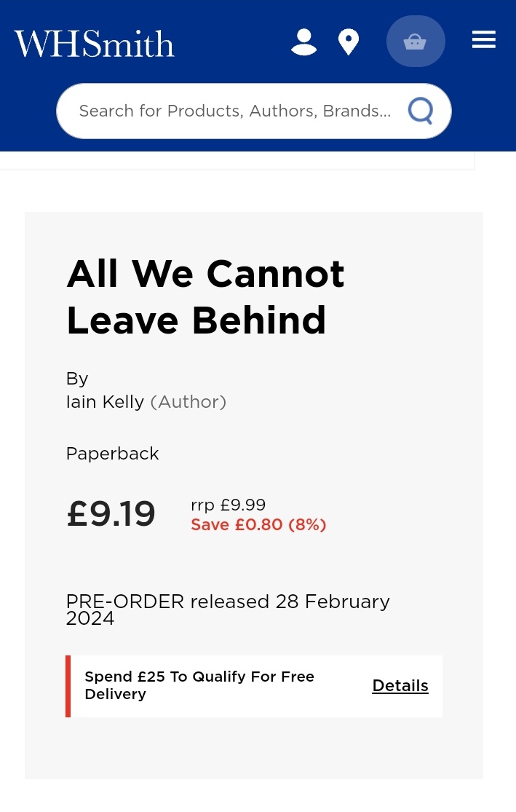Click the search magnifier icon
Image resolution: width=516 pixels, height=812 pixels.
[421, 111]
